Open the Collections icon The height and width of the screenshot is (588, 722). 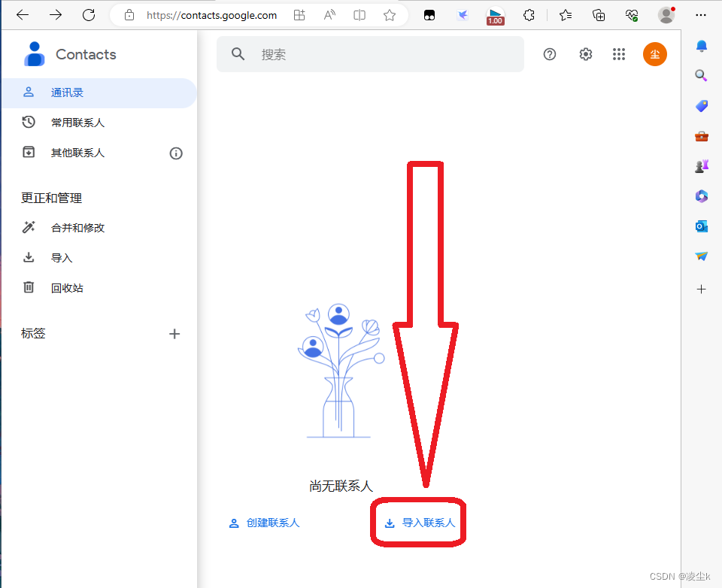599,15
